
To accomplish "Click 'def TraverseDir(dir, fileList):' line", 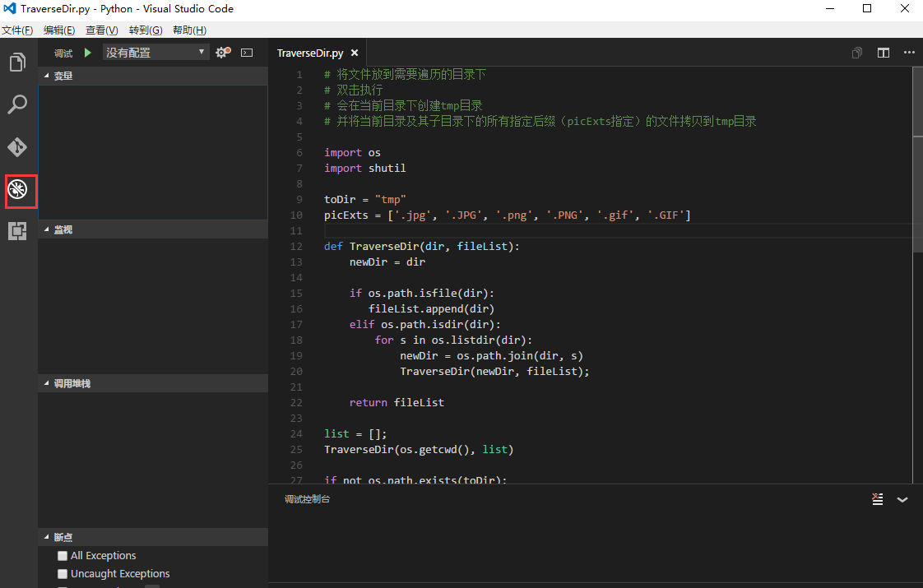I will 422,247.
